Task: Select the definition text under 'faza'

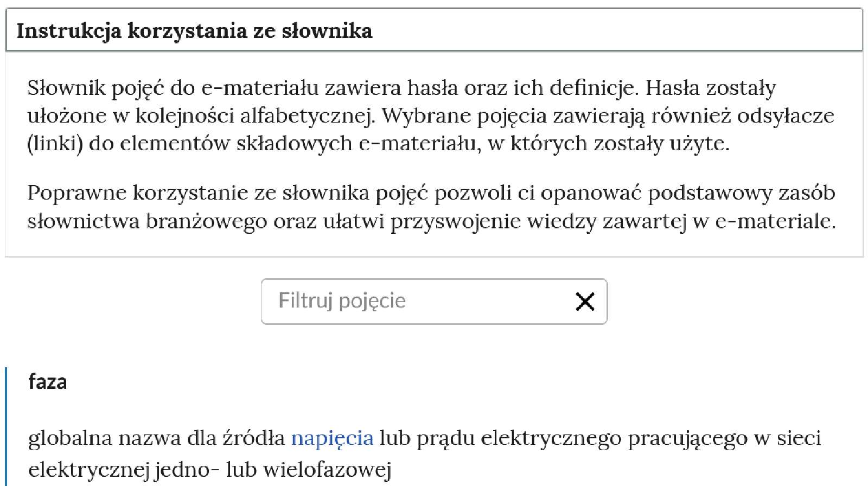Action: (325, 453)
